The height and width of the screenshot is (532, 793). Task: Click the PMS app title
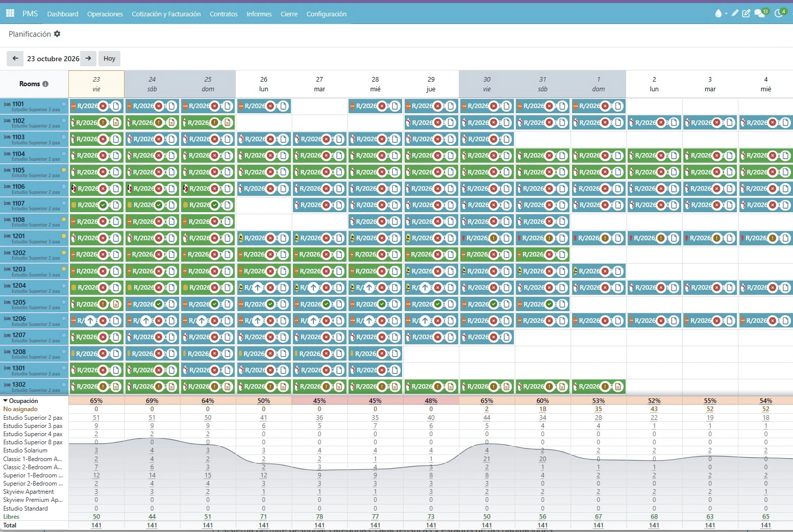(30, 14)
